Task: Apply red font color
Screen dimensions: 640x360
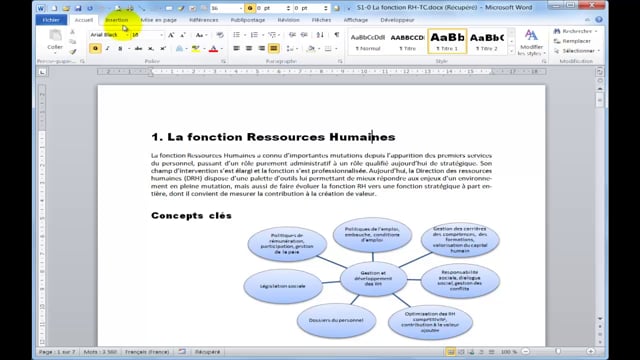Action: pos(213,49)
